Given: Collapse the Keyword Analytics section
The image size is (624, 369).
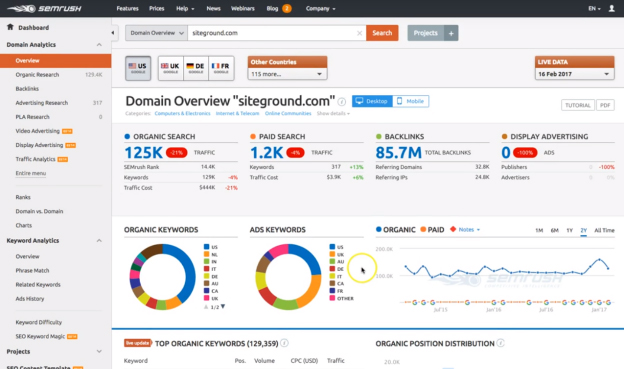Looking at the screenshot, I should [x=99, y=240].
